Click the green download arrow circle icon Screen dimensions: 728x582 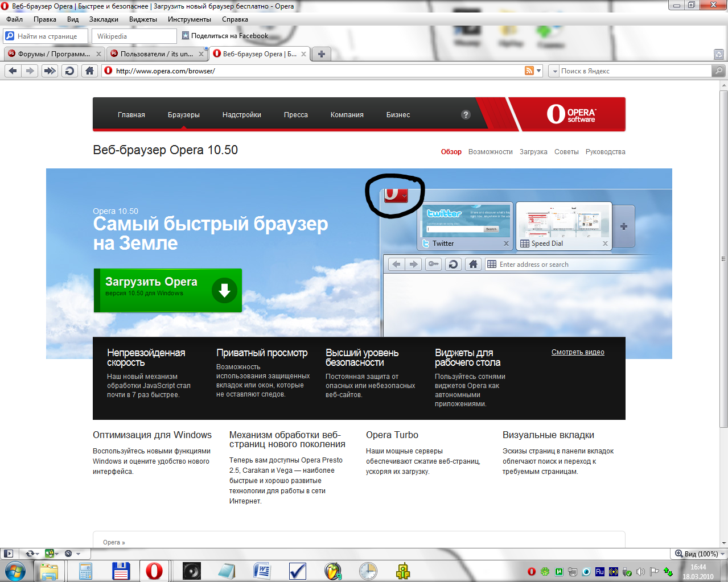coord(224,291)
